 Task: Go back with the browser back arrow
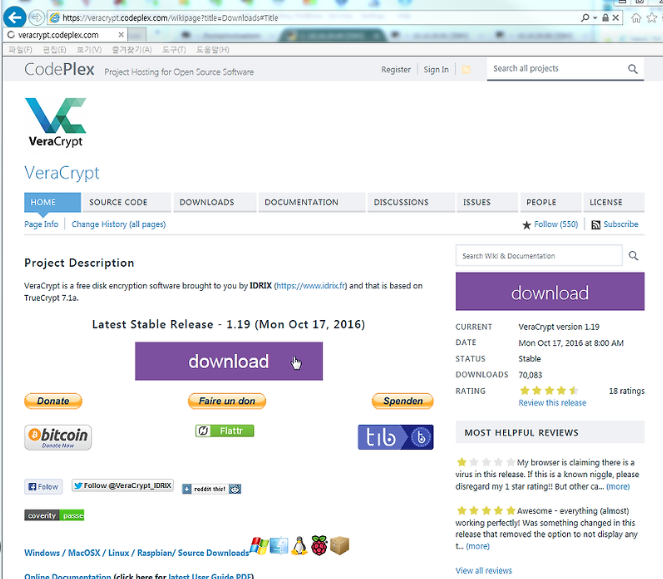[x=14, y=18]
